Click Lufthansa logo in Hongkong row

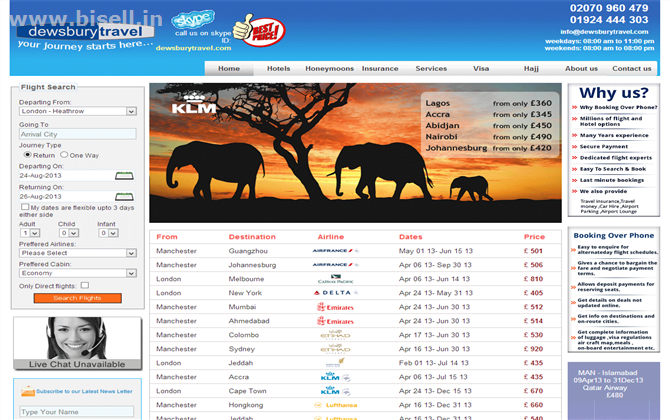335,405
